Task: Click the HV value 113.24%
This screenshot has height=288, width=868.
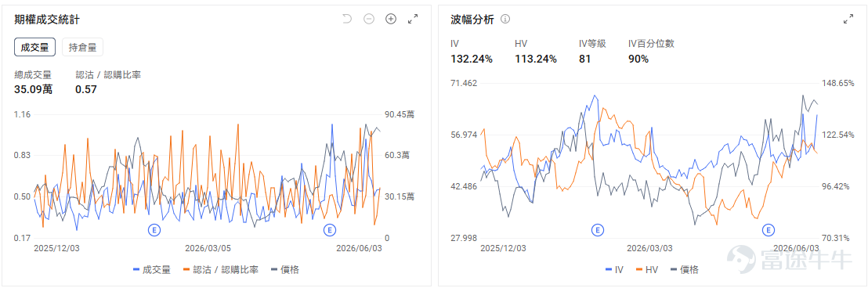Action: pos(536,59)
